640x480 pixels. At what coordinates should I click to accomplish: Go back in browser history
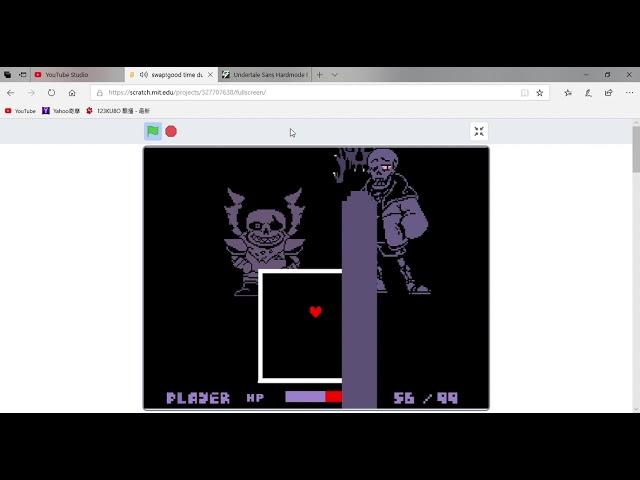[x=11, y=93]
